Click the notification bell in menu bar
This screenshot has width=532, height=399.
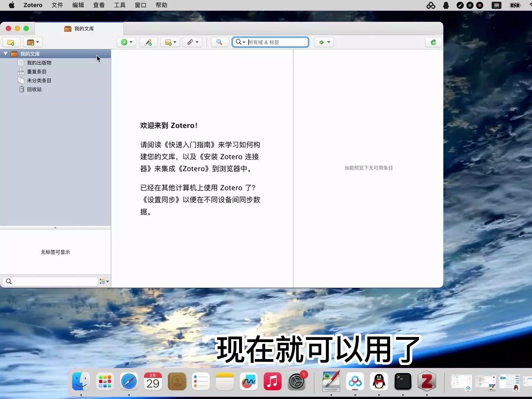(x=446, y=5)
